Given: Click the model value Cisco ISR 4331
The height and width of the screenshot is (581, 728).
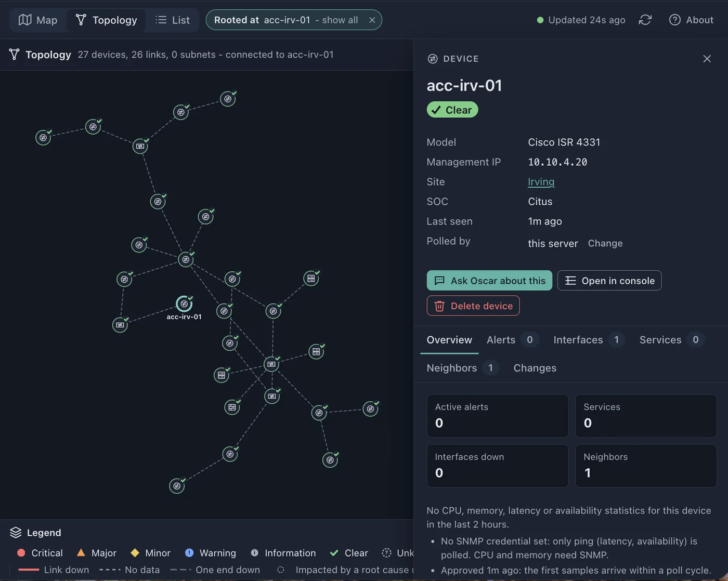Looking at the screenshot, I should pyautogui.click(x=564, y=142).
